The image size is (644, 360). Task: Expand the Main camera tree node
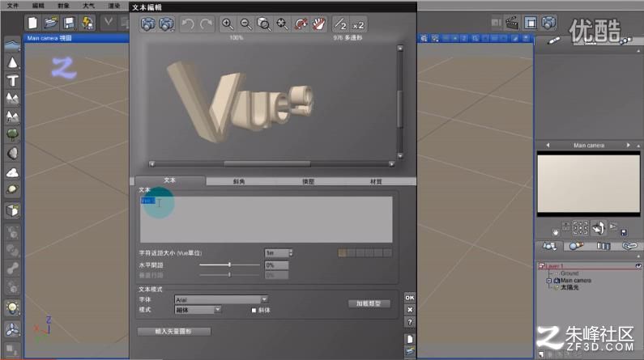point(548,281)
